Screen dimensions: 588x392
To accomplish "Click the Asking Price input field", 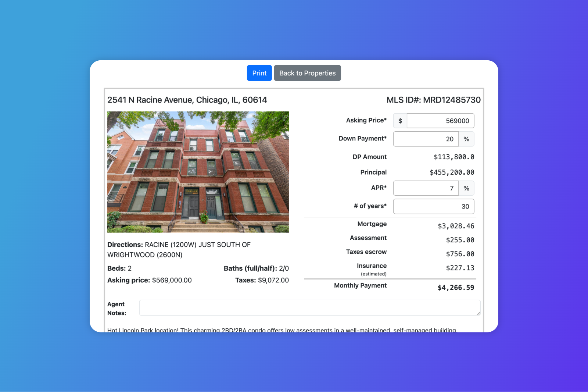I will tap(440, 121).
